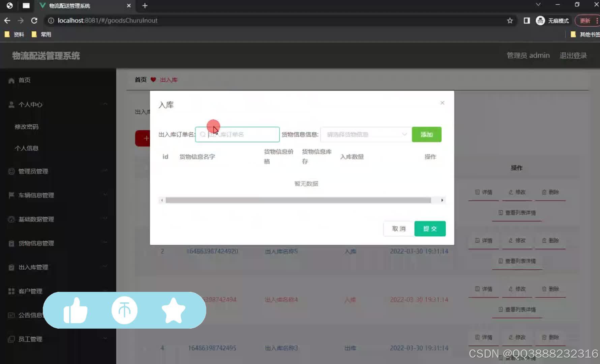Click the green 提交 submit button
Screen dimensions: 600x364
point(430,229)
